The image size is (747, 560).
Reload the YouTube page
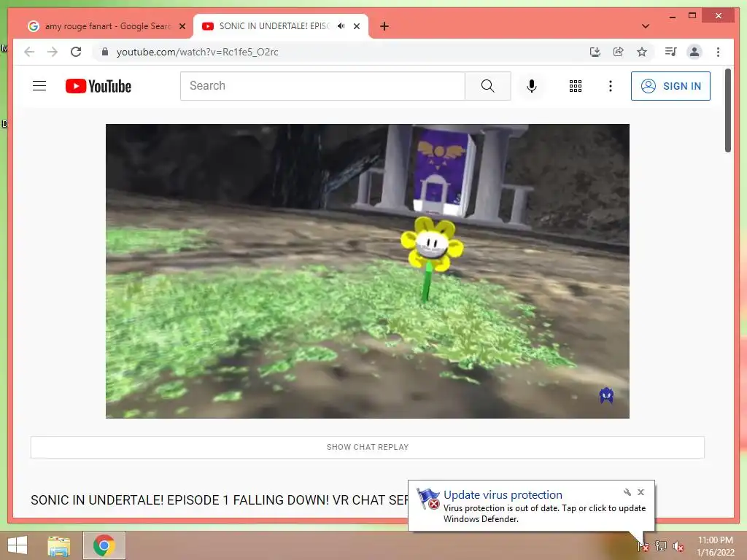[76, 52]
